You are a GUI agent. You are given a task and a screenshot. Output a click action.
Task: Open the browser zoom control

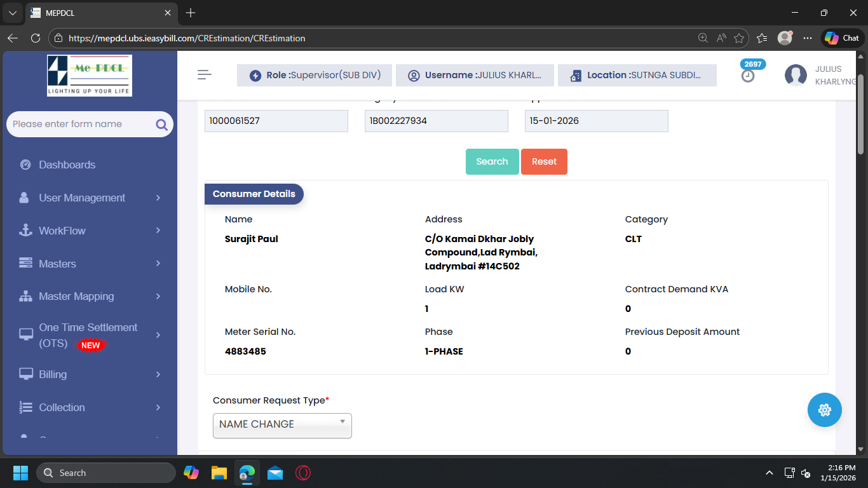(703, 38)
